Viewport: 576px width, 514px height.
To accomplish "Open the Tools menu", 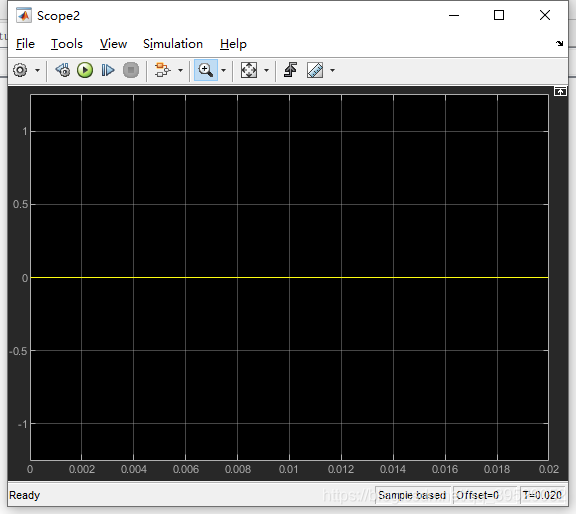I will pos(67,44).
